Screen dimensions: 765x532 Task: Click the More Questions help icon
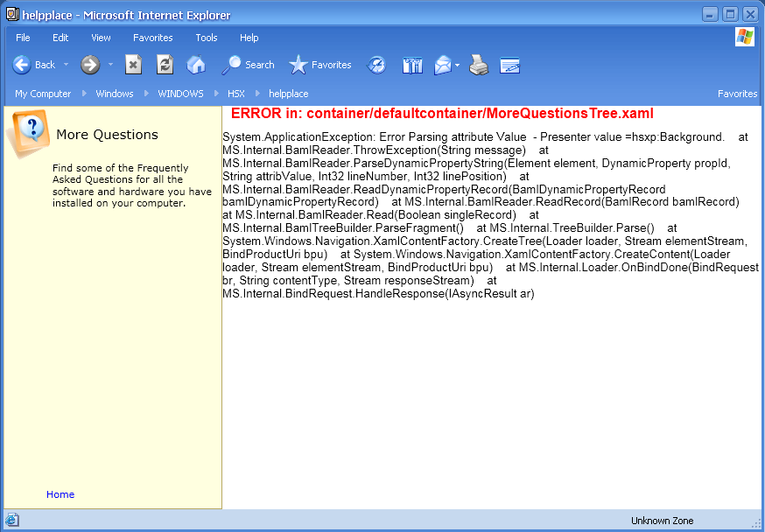[28, 133]
